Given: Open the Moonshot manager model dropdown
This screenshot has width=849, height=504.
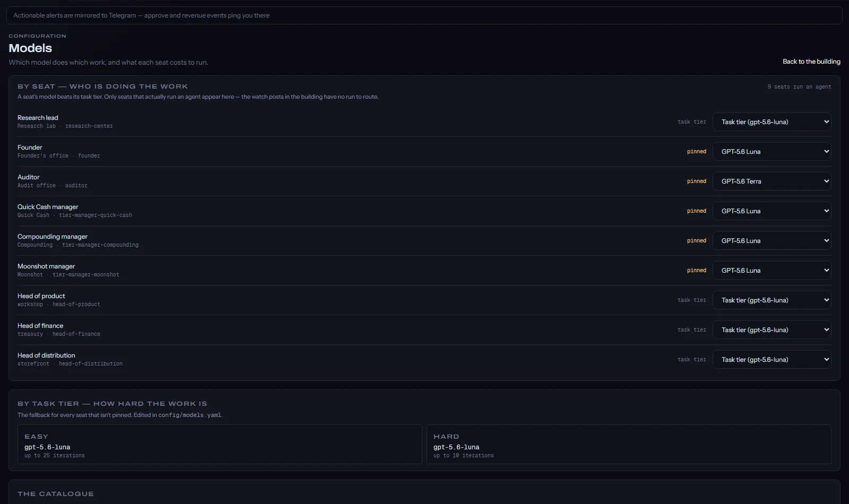Looking at the screenshot, I should click(x=772, y=271).
